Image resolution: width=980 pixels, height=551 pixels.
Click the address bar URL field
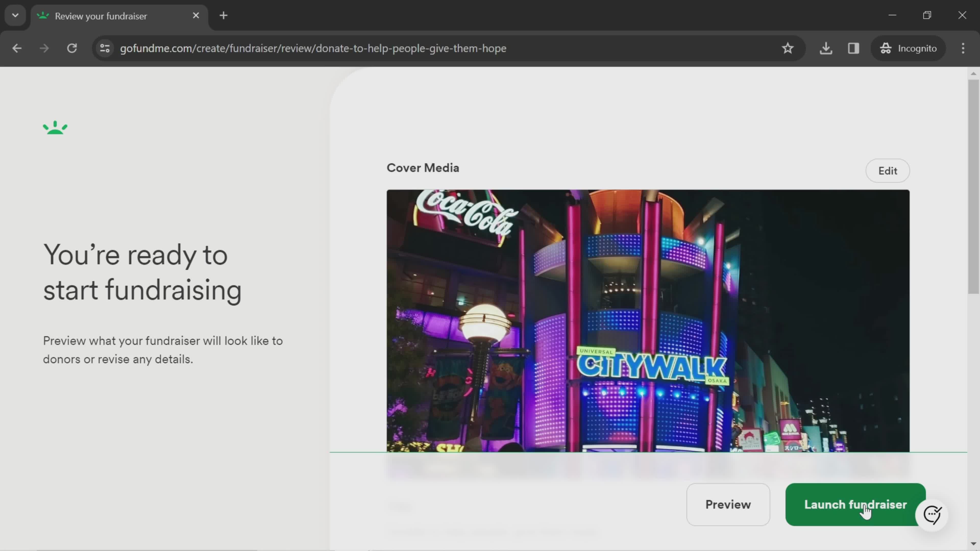313,48
